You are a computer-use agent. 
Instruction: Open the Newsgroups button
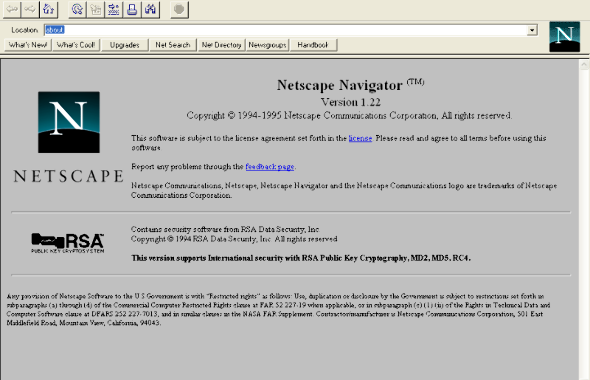[x=268, y=45]
